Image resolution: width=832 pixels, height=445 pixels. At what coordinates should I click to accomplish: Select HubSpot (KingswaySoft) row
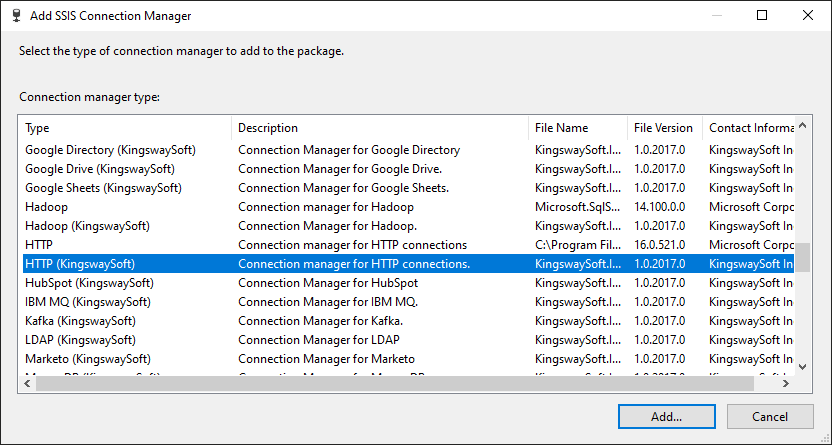pyautogui.click(x=408, y=283)
